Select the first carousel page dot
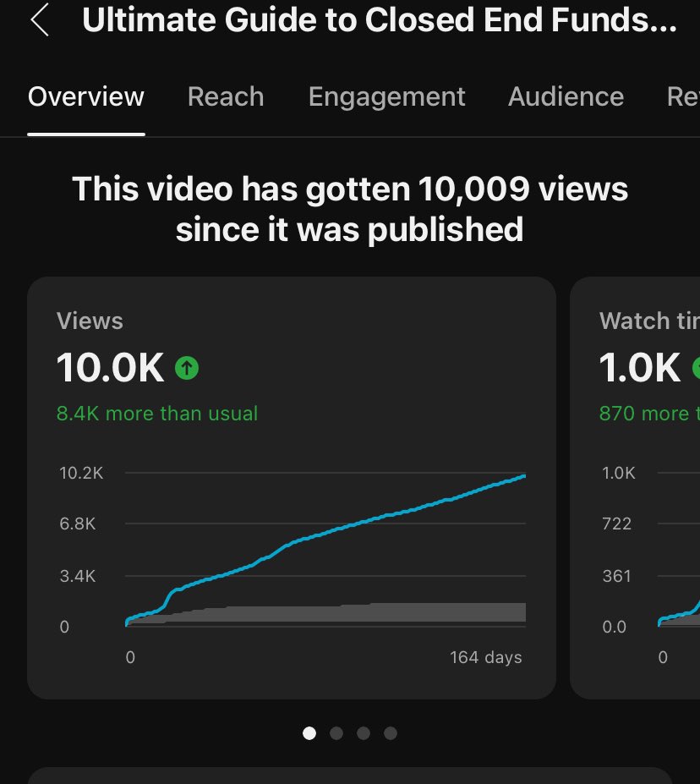 click(x=309, y=733)
